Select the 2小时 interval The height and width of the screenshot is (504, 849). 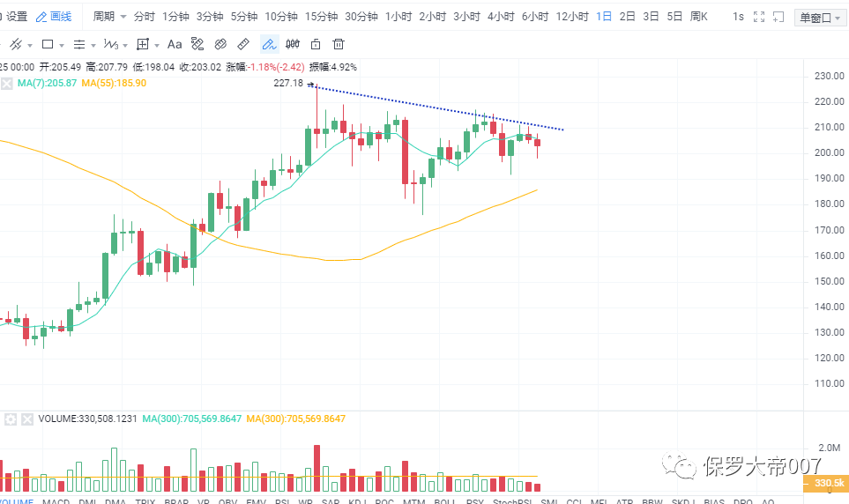433,17
